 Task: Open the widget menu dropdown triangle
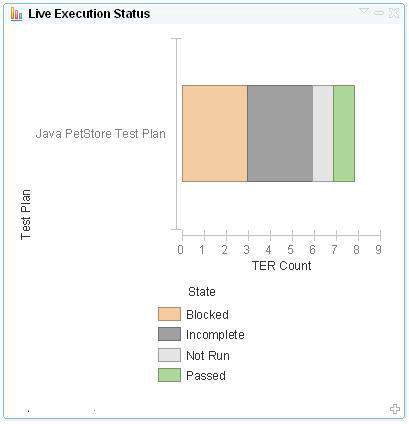[364, 12]
